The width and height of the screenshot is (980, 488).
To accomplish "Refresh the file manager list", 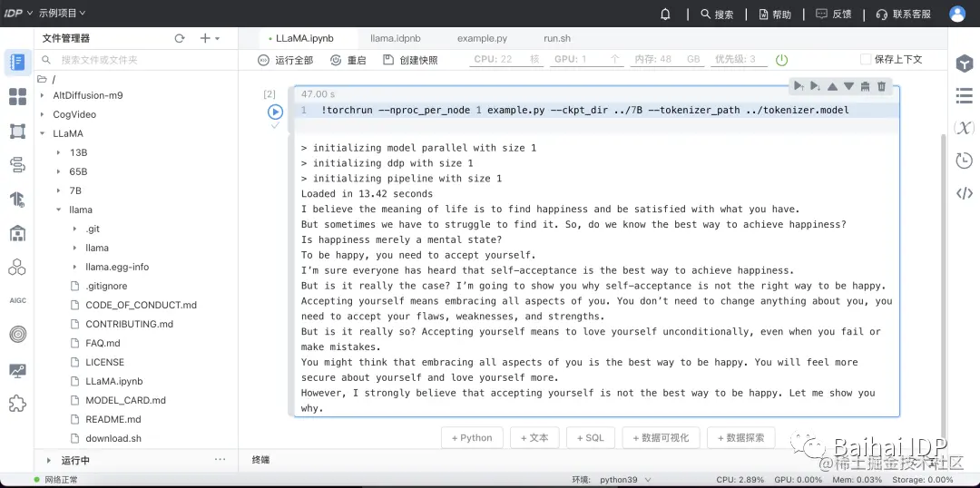I will click(180, 38).
